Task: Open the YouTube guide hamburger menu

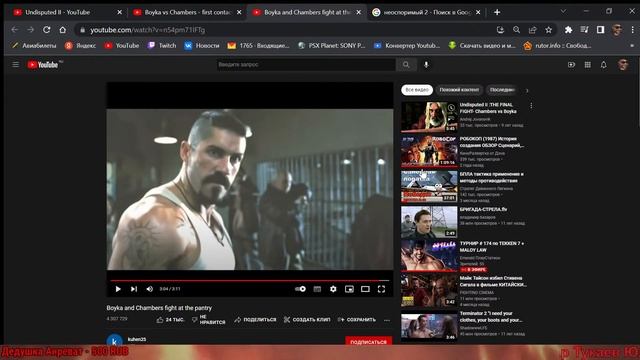Action: pos(16,64)
